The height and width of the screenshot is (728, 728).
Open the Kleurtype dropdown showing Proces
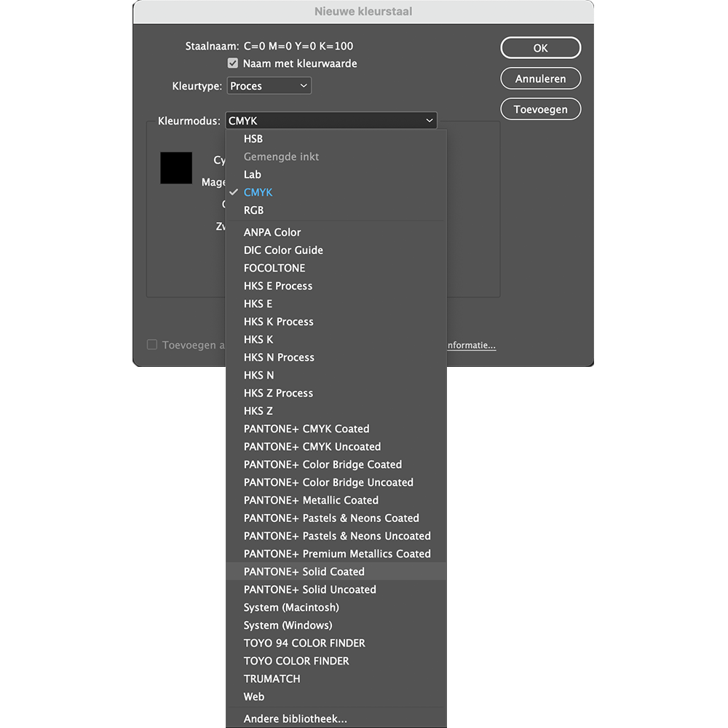click(269, 85)
